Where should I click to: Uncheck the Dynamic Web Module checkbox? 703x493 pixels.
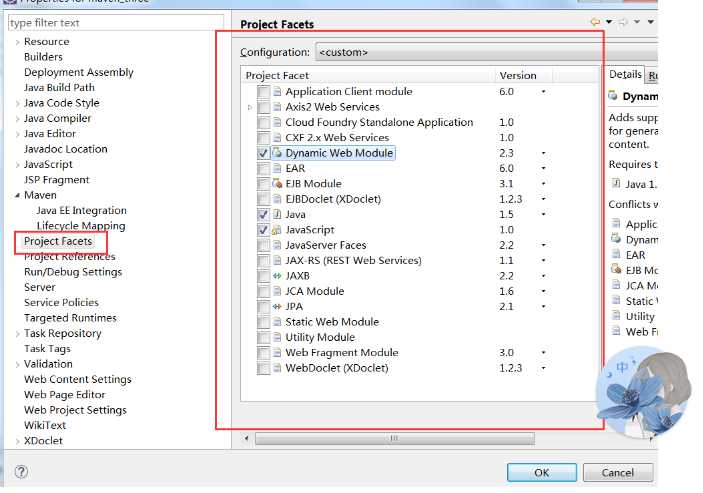(263, 153)
